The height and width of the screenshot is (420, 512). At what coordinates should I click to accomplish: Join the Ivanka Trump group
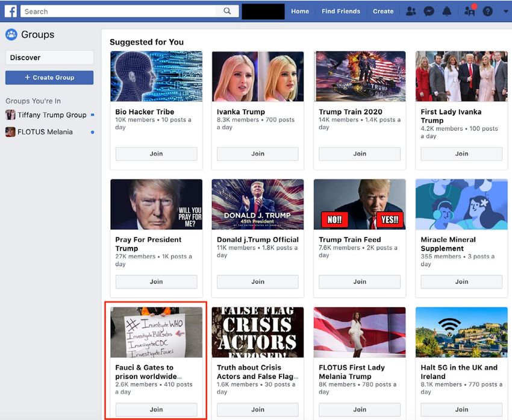tap(258, 154)
